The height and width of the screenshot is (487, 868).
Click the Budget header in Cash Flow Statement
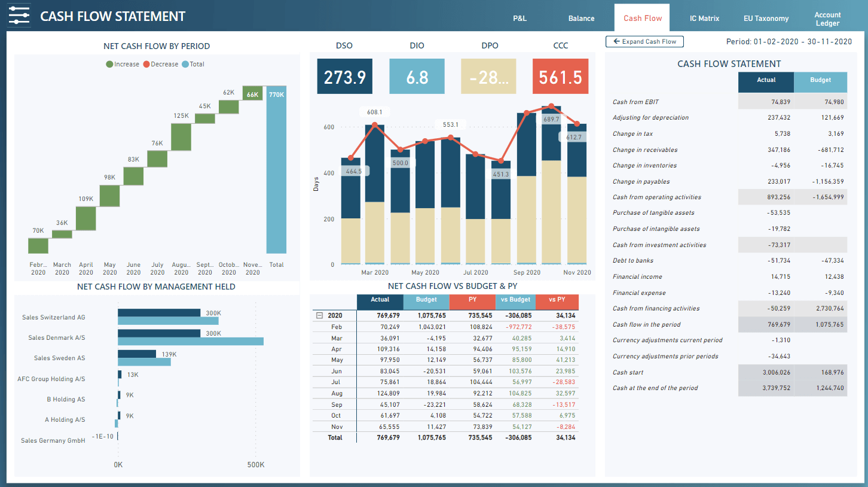tap(820, 80)
